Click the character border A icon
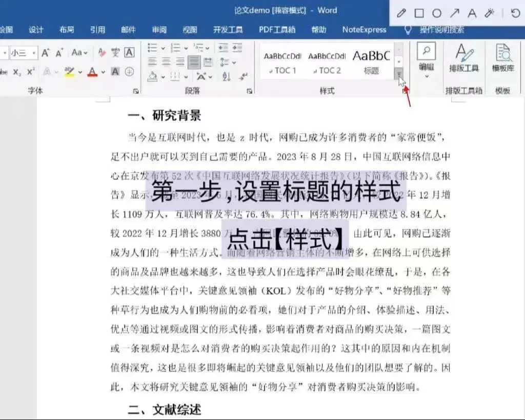This screenshot has height=420, width=525. point(129,52)
